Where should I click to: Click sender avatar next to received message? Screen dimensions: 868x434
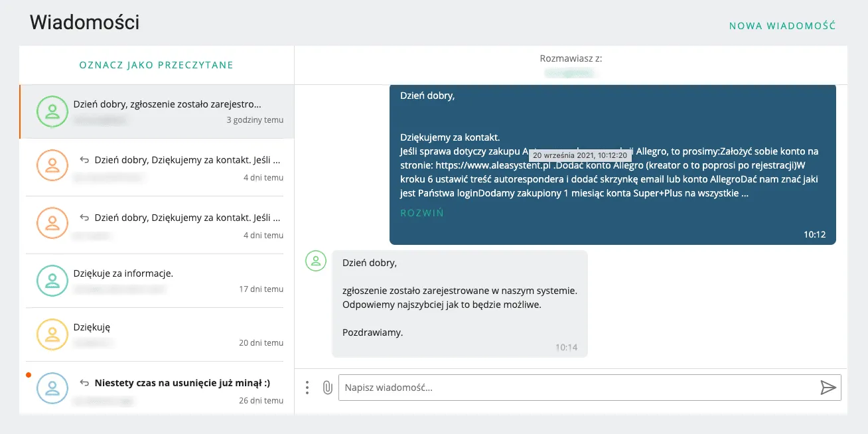316,261
